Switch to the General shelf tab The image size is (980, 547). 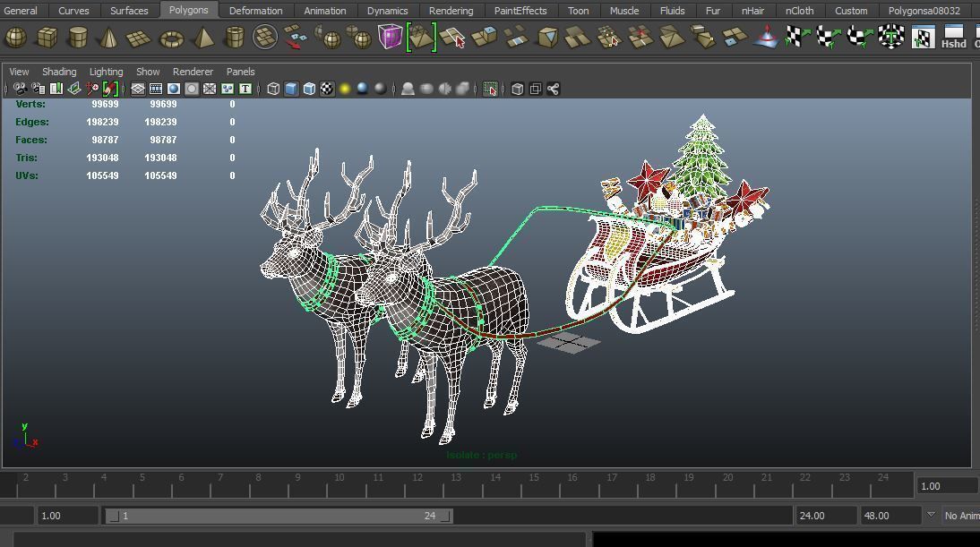[x=21, y=11]
